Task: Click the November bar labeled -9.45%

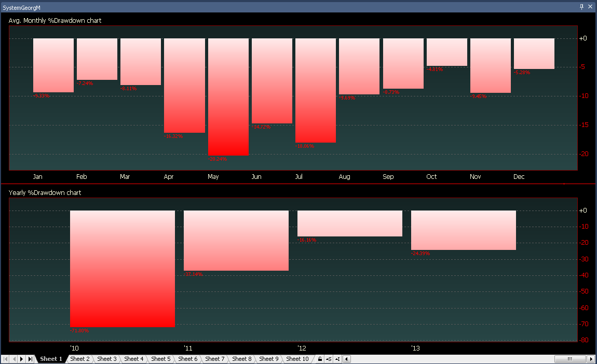Action: click(491, 65)
